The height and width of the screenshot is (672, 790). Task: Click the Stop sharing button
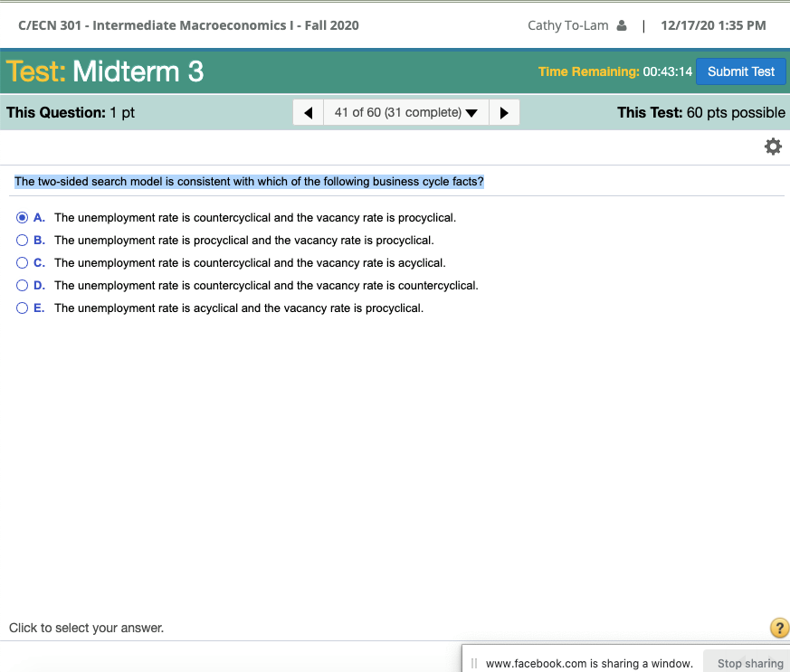coord(749,662)
